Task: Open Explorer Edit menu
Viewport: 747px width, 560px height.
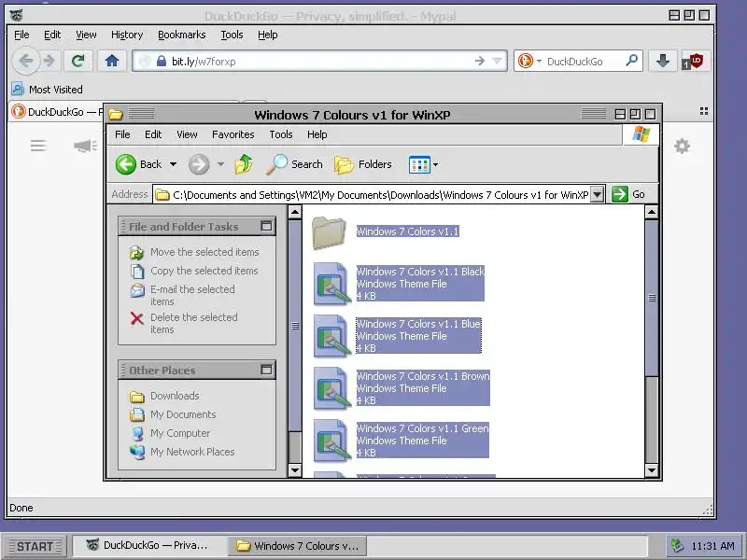Action: click(x=153, y=134)
